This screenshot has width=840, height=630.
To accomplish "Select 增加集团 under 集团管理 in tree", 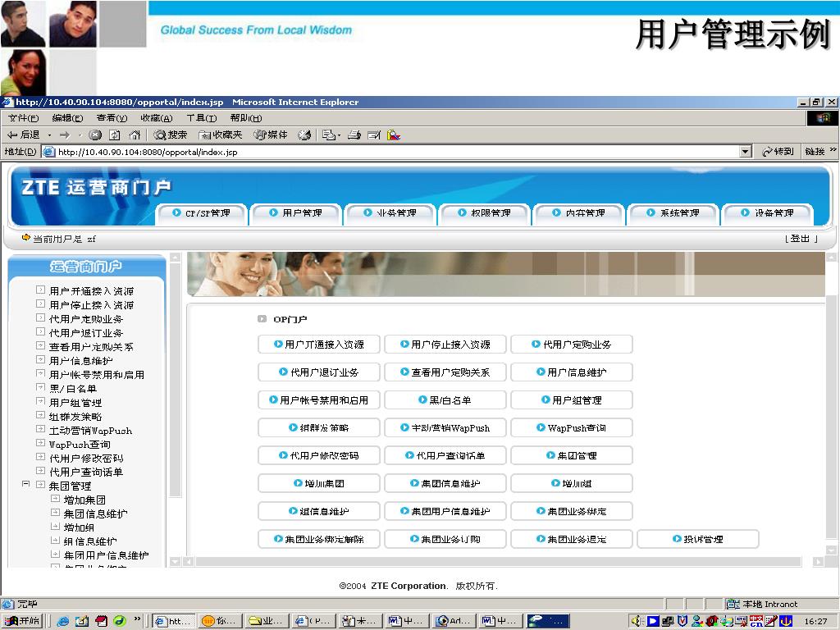I will tap(84, 500).
